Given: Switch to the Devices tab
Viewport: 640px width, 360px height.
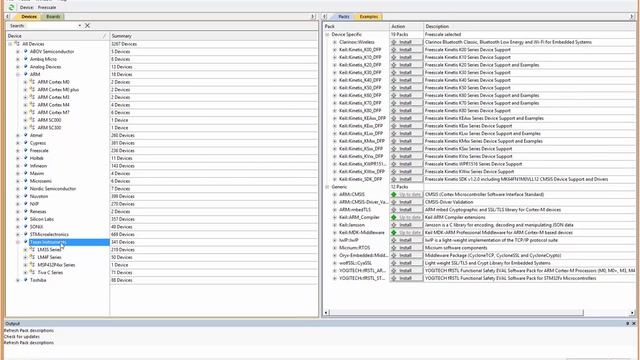Looking at the screenshot, I should [x=28, y=16].
